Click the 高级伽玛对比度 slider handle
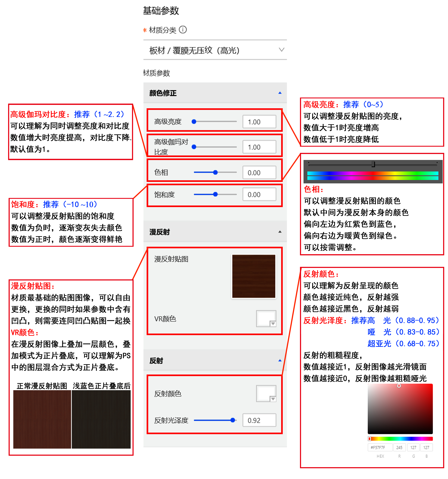This screenshot has width=448, height=479. [194, 147]
